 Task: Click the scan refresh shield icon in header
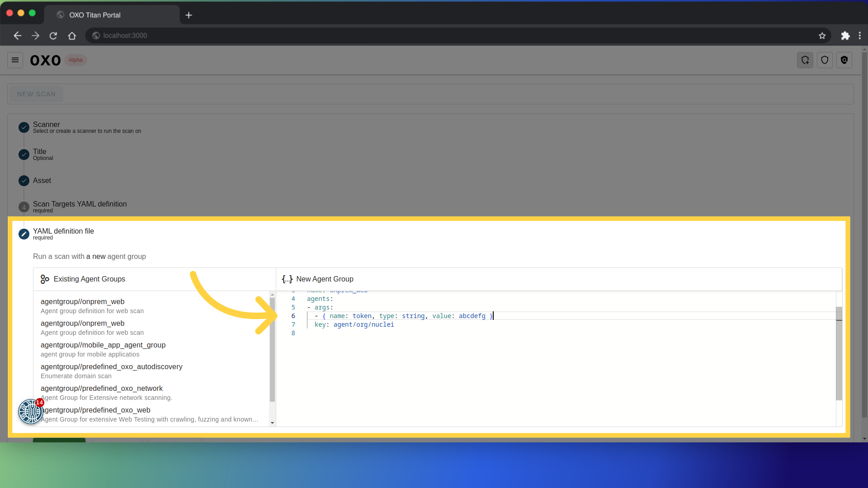click(805, 60)
